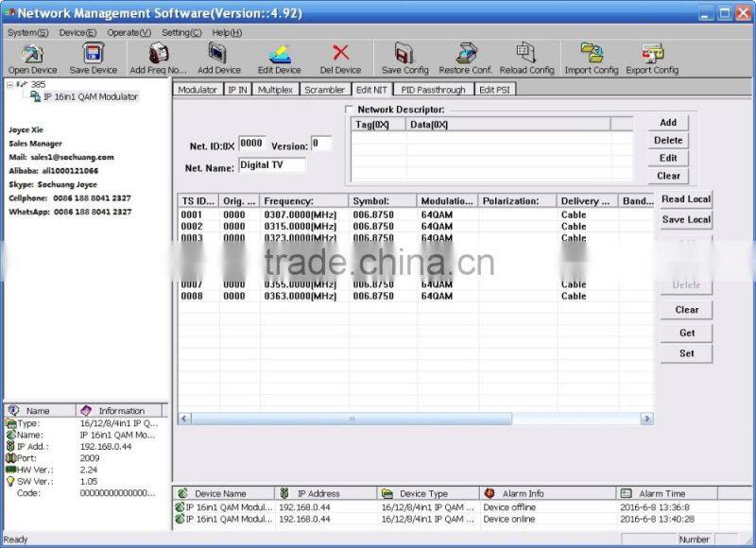This screenshot has height=548, width=756.
Task: Click the Open Device toolbar icon
Action: [32, 54]
